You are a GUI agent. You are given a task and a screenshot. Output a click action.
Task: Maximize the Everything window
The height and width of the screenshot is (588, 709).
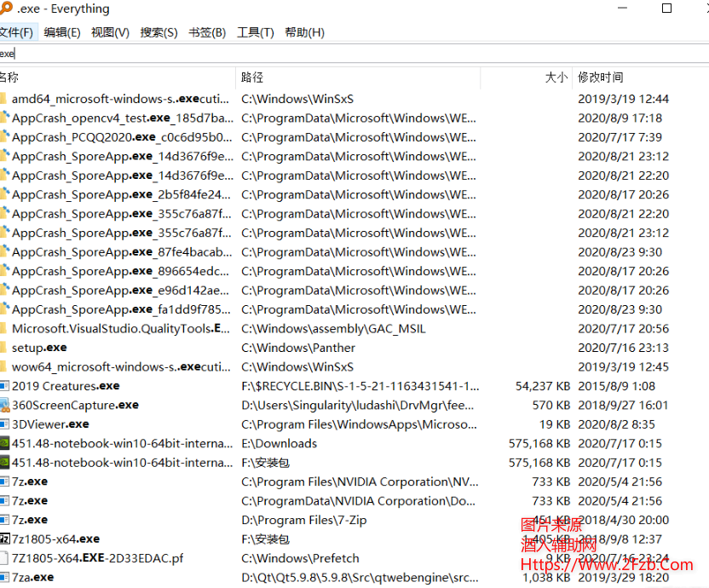click(x=666, y=9)
